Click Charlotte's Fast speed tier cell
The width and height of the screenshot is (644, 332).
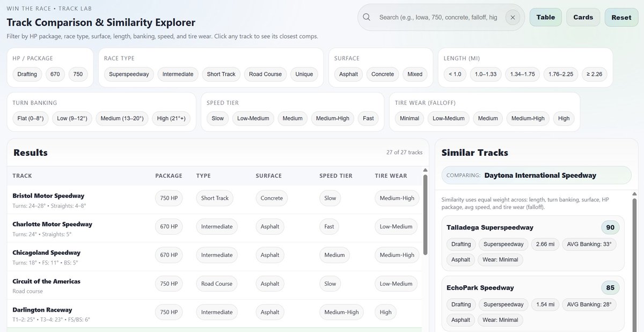tap(329, 227)
